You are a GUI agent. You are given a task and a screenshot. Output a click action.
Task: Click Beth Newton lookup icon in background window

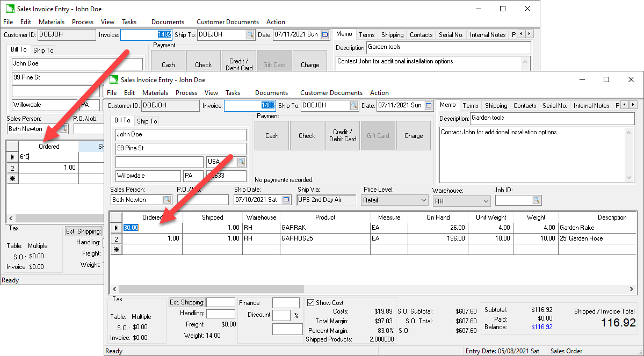[x=63, y=129]
